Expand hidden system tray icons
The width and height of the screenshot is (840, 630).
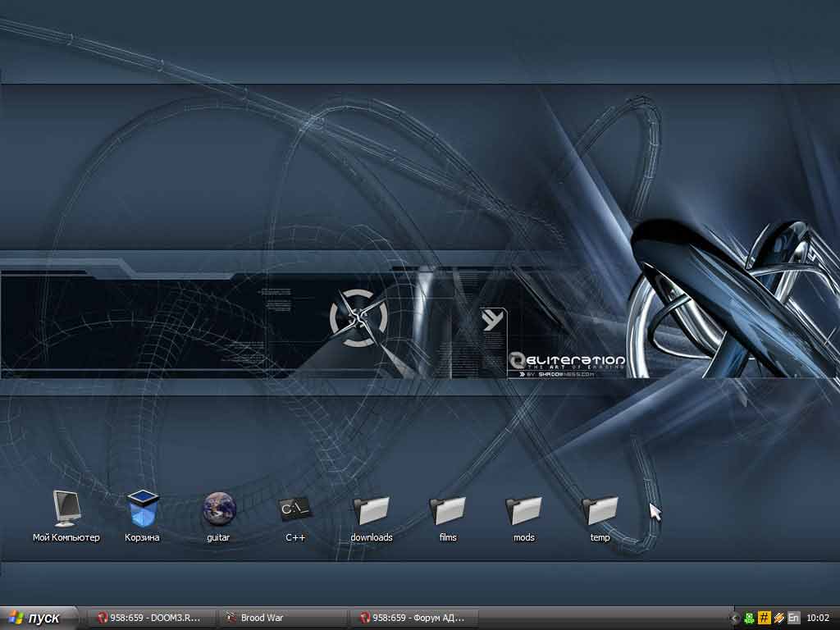coord(735,618)
